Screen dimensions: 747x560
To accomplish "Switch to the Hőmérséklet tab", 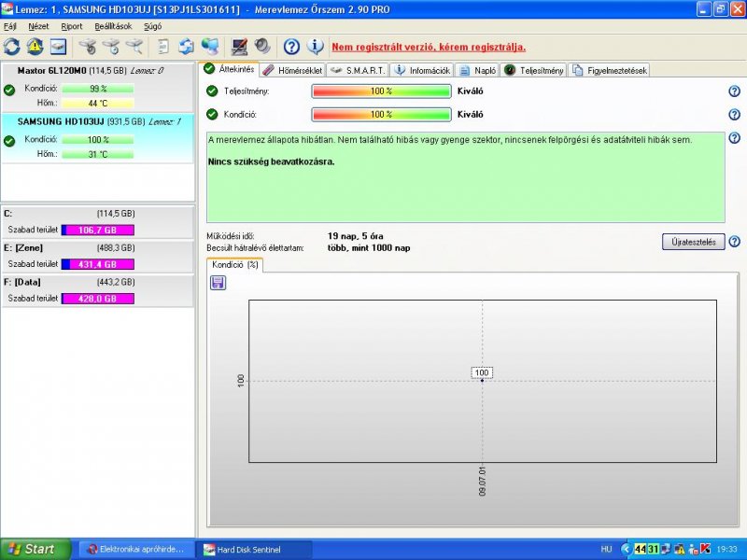I will [292, 71].
